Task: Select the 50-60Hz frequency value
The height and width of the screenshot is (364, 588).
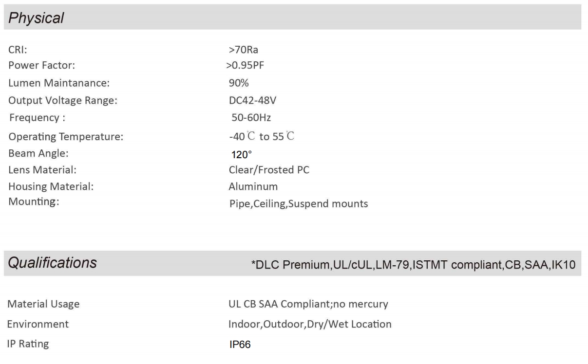Action: 251,118
